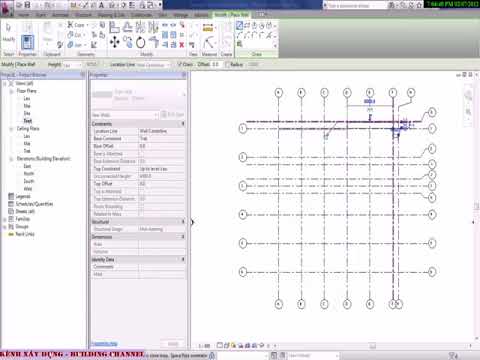
Task: Select the Pick Lines draw tool
Action: tap(270, 35)
